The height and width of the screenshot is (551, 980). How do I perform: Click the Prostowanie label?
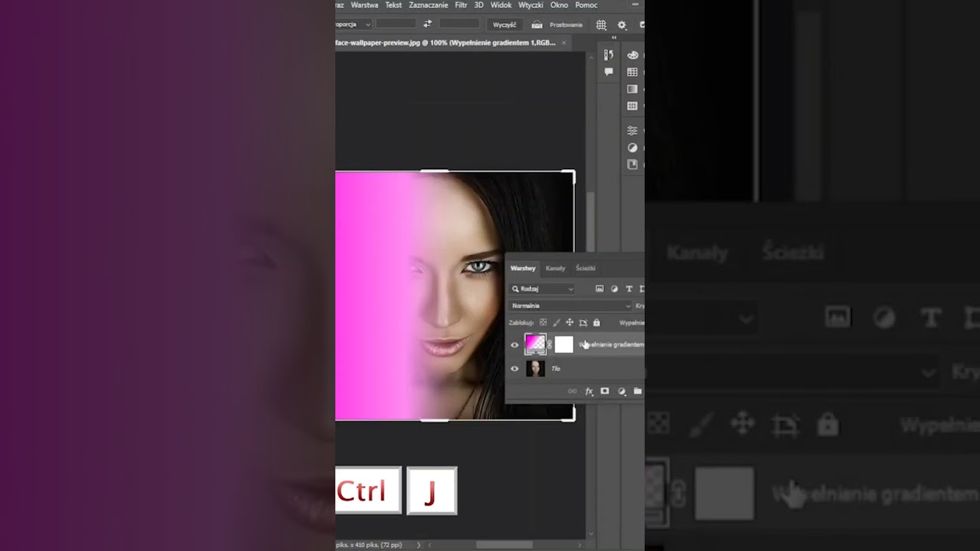point(566,24)
